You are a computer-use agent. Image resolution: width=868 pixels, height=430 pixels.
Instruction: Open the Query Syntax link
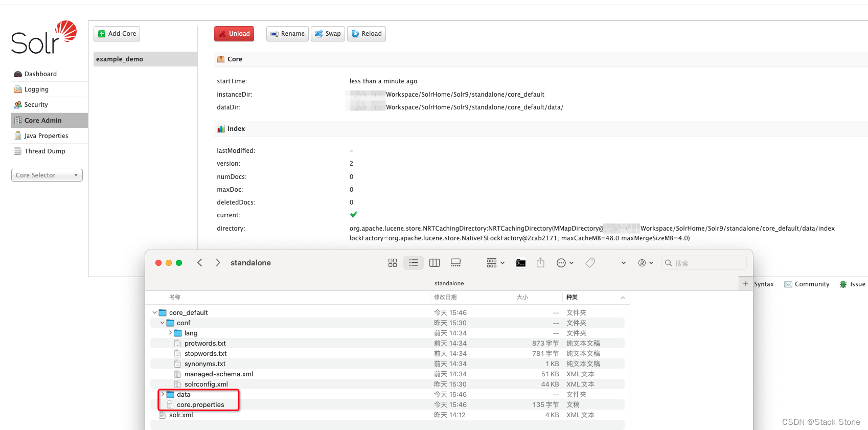point(764,284)
